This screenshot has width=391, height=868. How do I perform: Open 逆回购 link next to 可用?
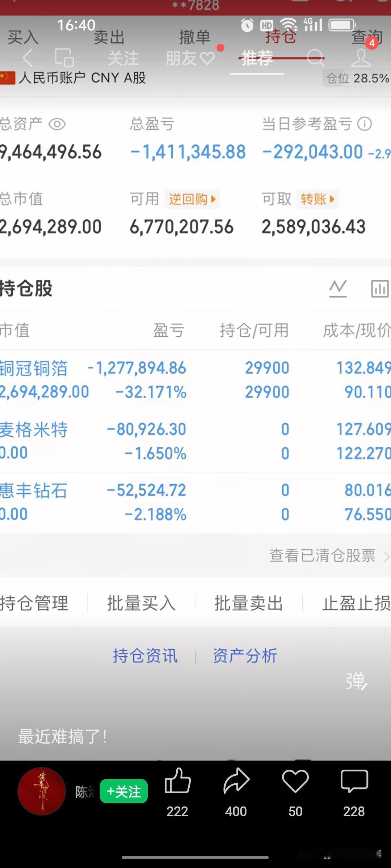192,199
